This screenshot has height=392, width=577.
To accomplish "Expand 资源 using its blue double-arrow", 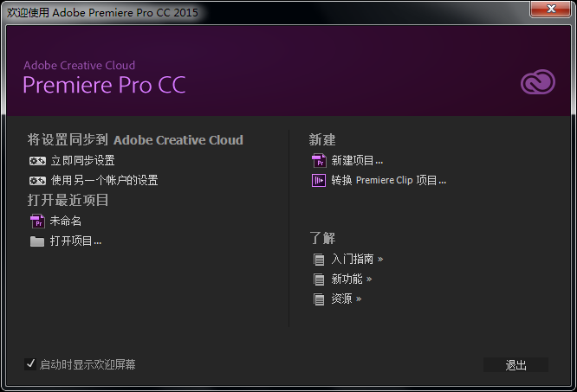I will (x=359, y=299).
